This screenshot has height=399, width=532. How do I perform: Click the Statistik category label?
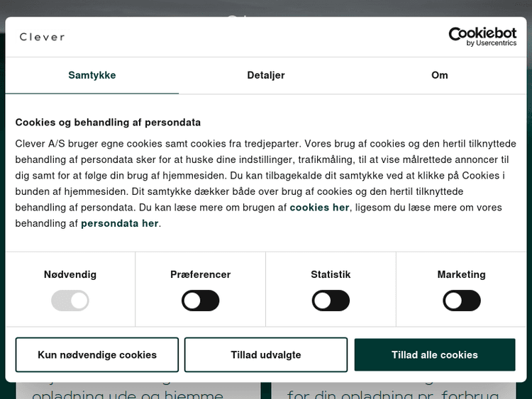(x=331, y=275)
